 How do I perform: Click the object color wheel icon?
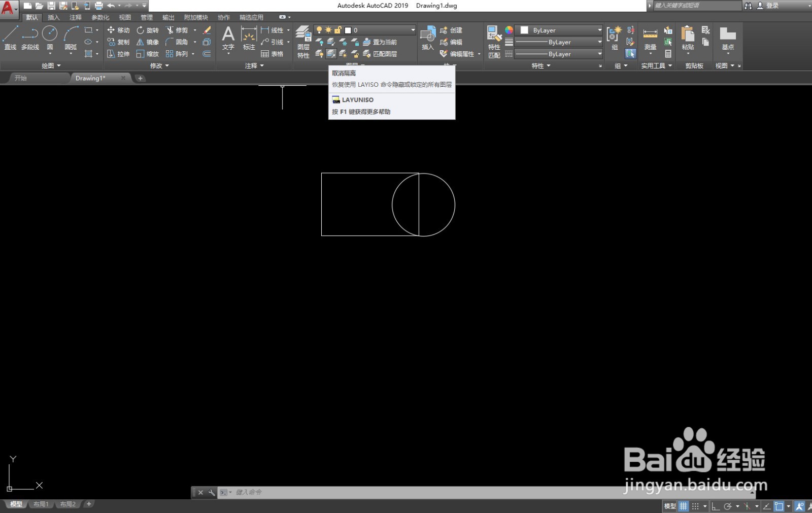[x=509, y=30]
